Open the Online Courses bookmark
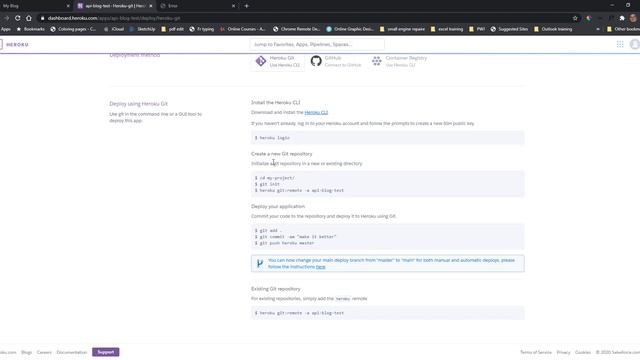 [243, 29]
